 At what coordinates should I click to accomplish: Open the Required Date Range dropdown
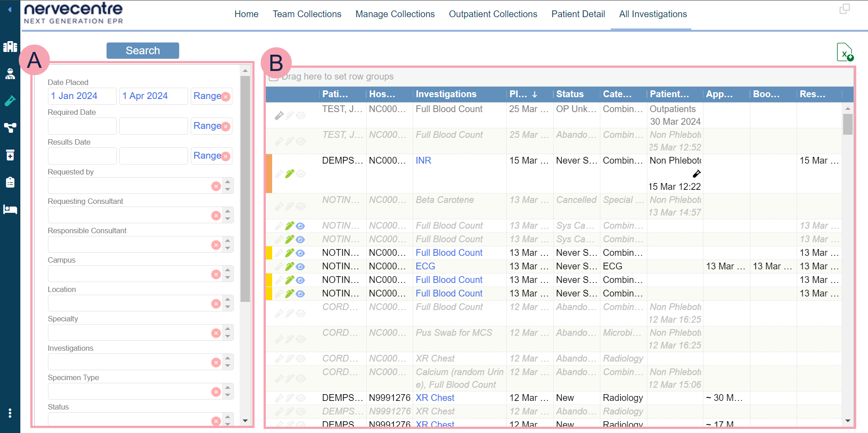click(207, 126)
